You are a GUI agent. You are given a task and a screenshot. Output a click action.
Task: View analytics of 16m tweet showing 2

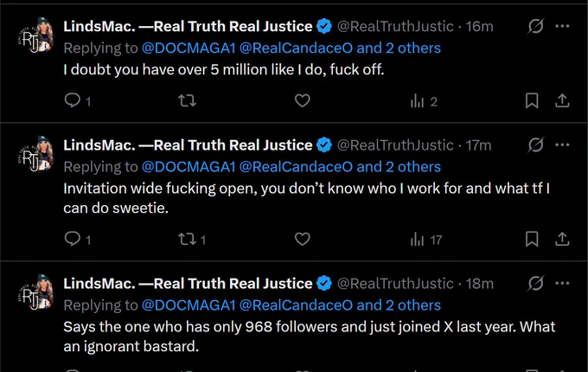(x=424, y=101)
